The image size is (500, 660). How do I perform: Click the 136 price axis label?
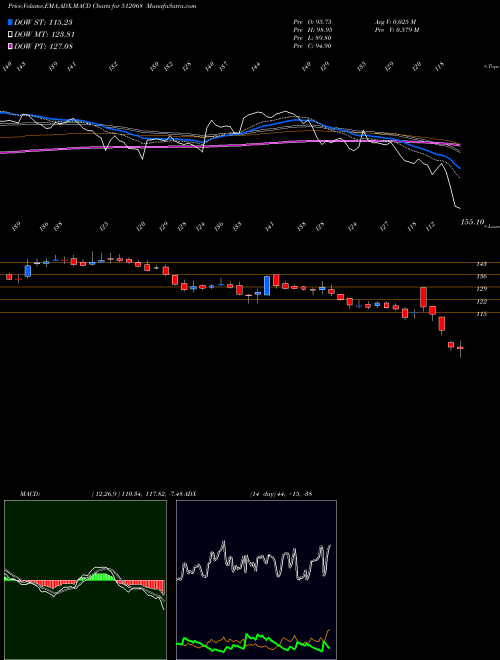tap(482, 277)
